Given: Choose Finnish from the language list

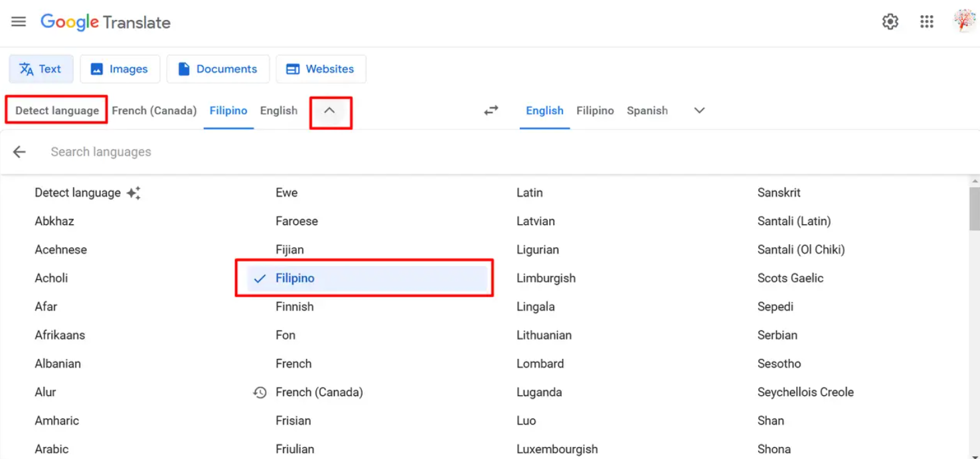Looking at the screenshot, I should (295, 307).
